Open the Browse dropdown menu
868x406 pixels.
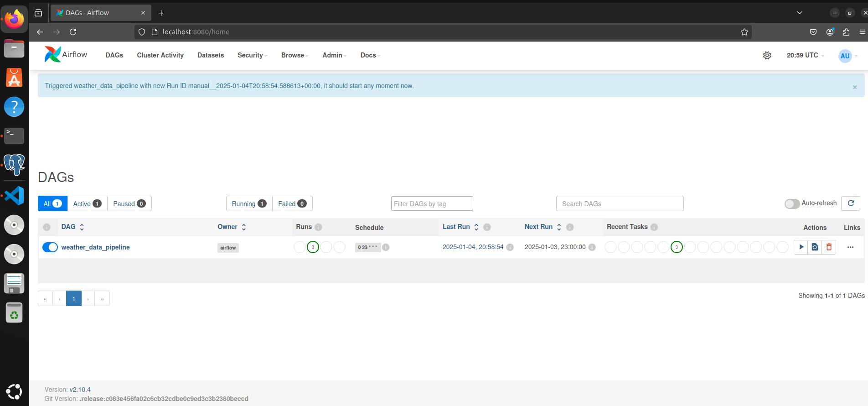pos(294,55)
